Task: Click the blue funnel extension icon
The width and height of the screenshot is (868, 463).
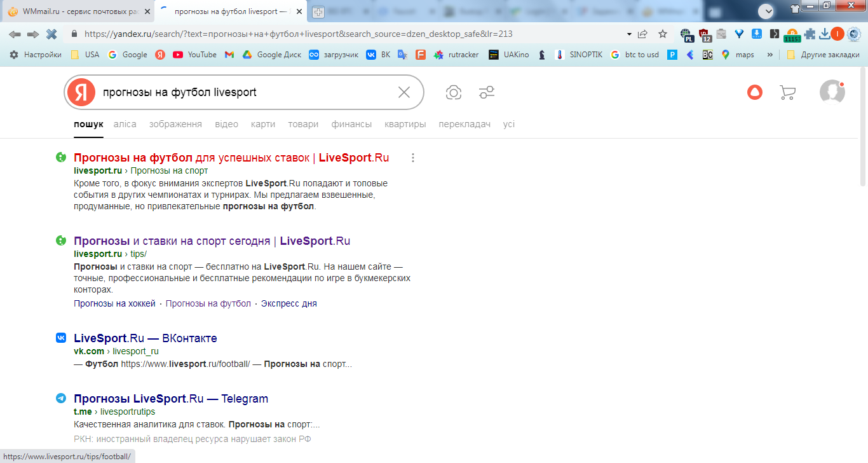Action: coord(739,34)
